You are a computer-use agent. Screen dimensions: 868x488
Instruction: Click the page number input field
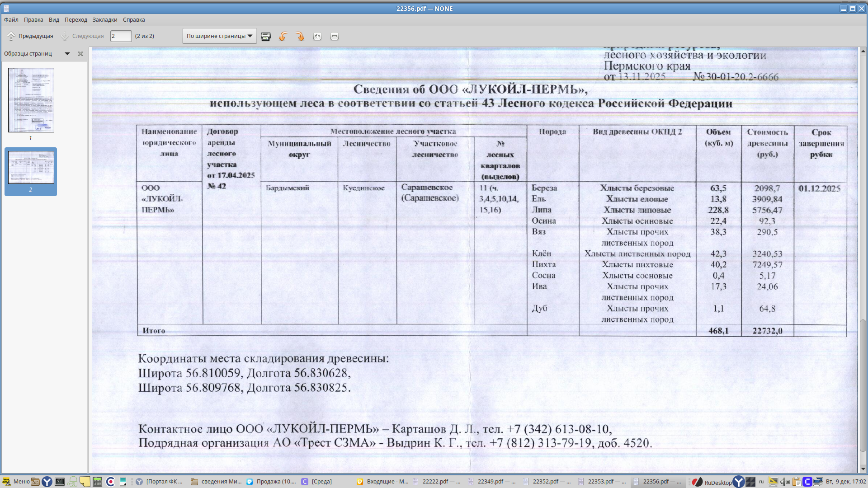point(121,36)
